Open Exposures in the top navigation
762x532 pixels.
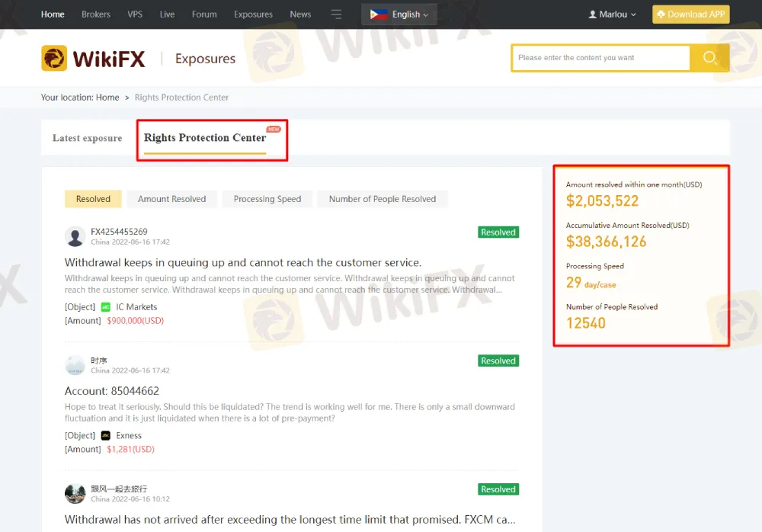[x=253, y=14]
